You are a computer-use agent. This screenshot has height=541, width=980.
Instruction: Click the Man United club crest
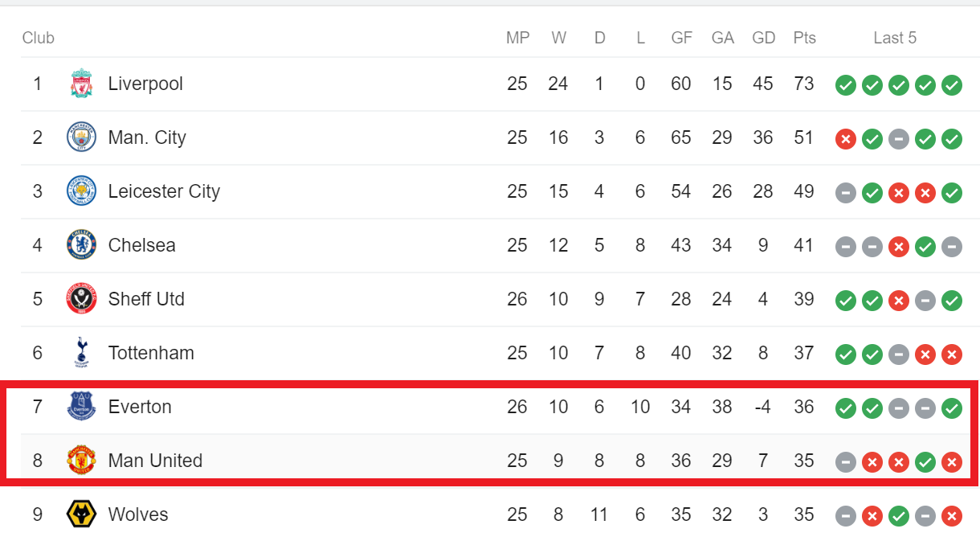pos(81,461)
